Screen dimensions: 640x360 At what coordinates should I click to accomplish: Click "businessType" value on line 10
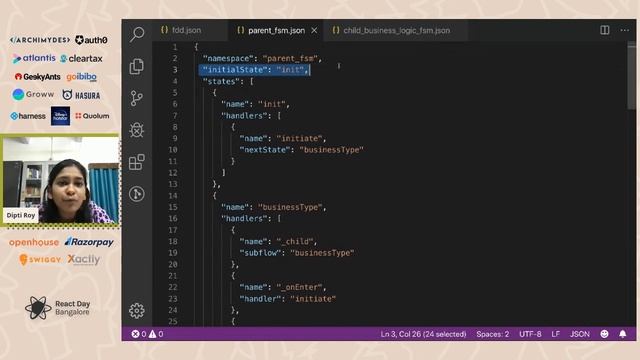[x=331, y=150]
